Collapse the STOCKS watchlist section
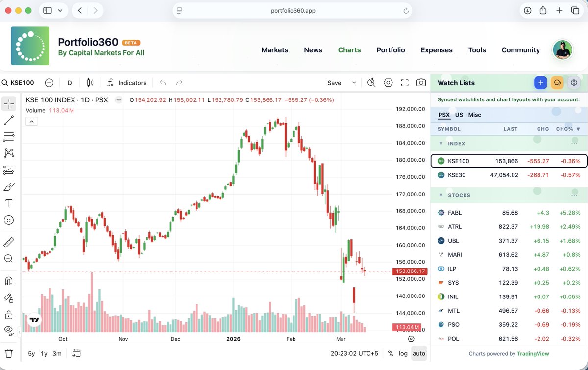Viewport: 588px width, 370px height. pos(441,195)
